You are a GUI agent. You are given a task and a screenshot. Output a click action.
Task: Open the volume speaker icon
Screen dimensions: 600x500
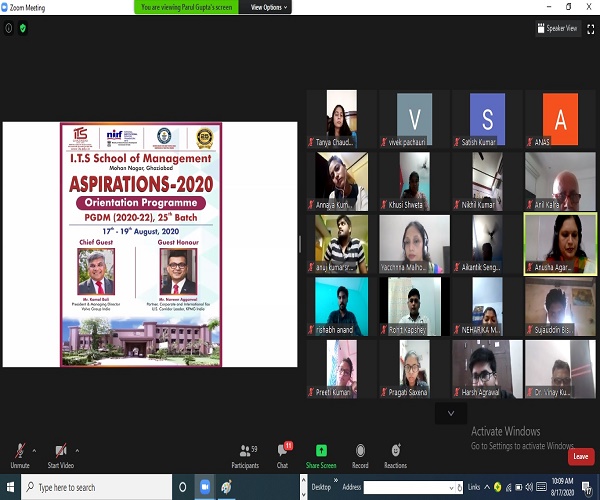click(529, 487)
